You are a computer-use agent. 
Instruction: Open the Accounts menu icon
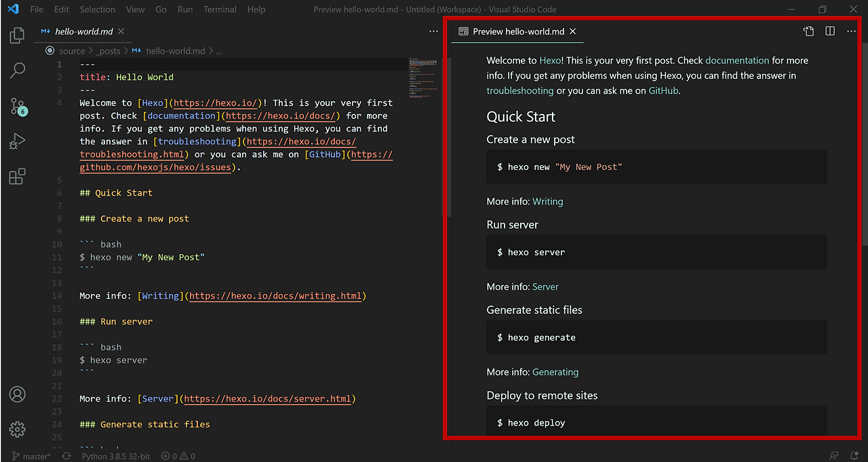18,394
